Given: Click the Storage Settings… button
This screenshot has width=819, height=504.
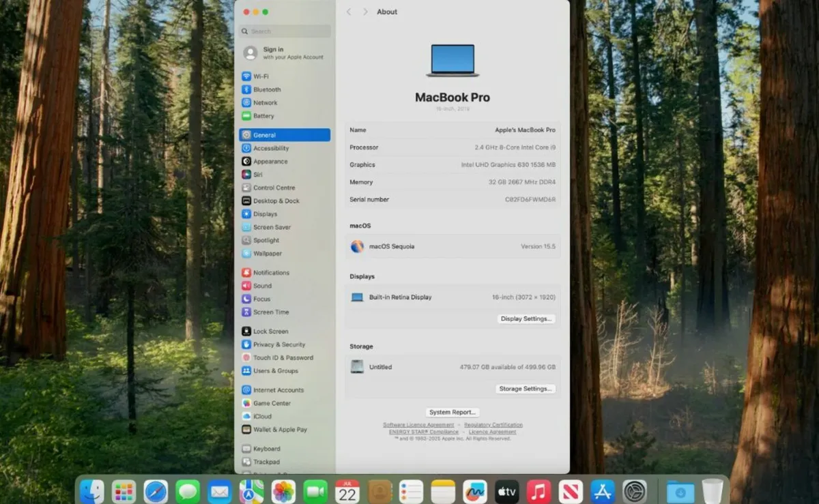Looking at the screenshot, I should click(526, 389).
